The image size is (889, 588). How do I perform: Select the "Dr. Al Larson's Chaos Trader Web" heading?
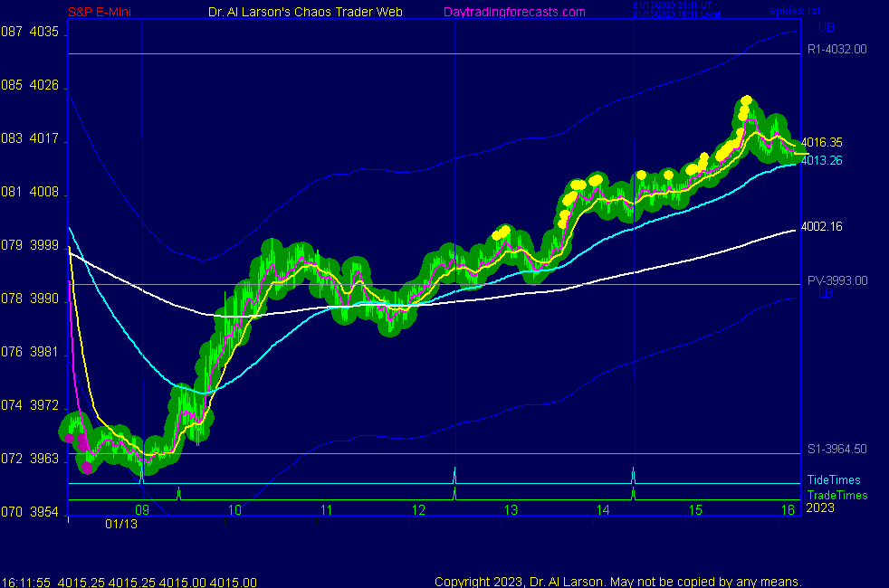pyautogui.click(x=305, y=12)
